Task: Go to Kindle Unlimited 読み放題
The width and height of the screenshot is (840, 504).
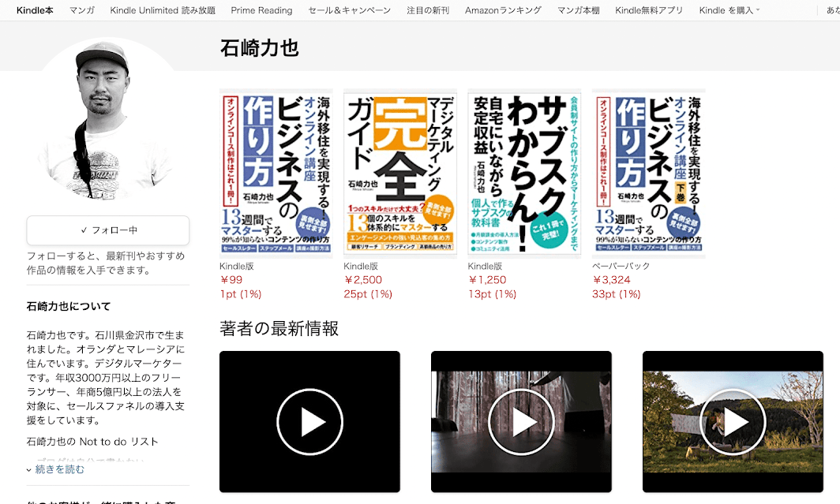Action: pos(163,10)
